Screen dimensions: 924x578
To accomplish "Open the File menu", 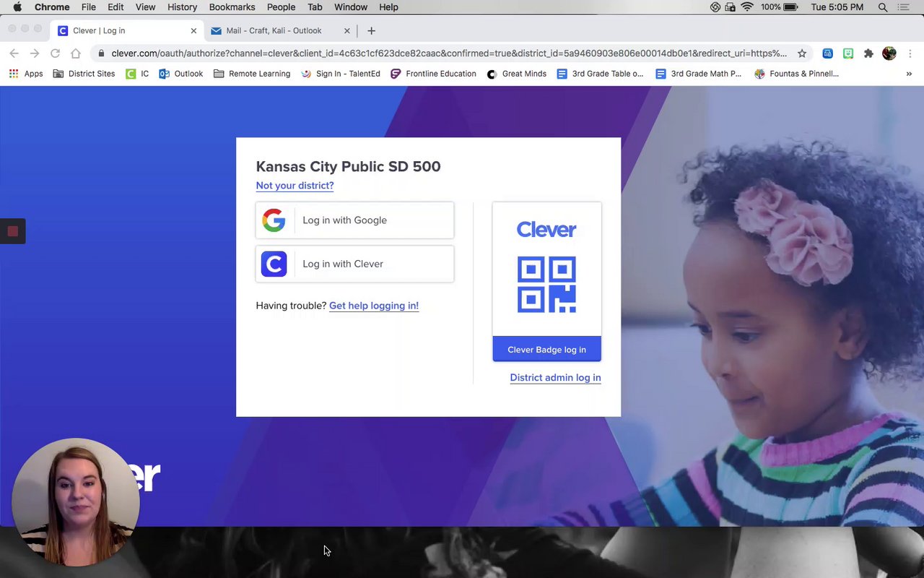I will tap(89, 7).
